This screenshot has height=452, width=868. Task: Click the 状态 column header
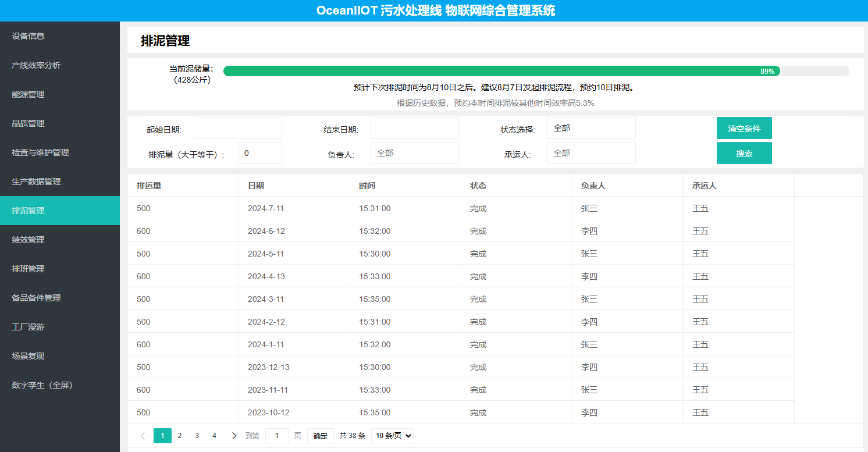(x=517, y=186)
